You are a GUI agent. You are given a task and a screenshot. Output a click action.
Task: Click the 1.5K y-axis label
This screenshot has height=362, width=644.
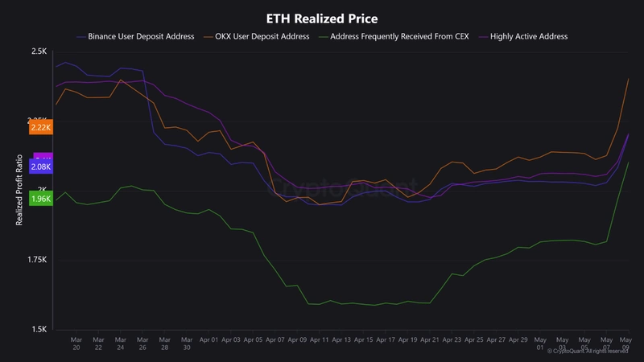(39, 330)
